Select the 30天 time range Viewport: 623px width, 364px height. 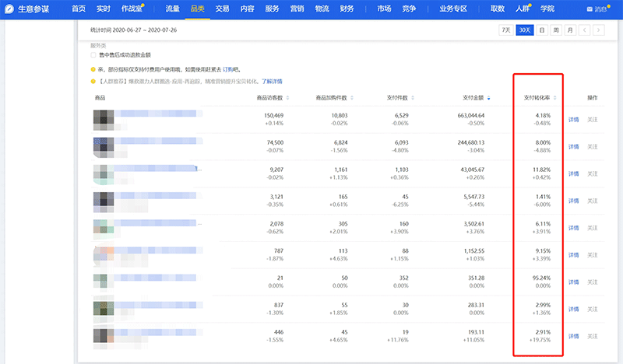tap(525, 30)
